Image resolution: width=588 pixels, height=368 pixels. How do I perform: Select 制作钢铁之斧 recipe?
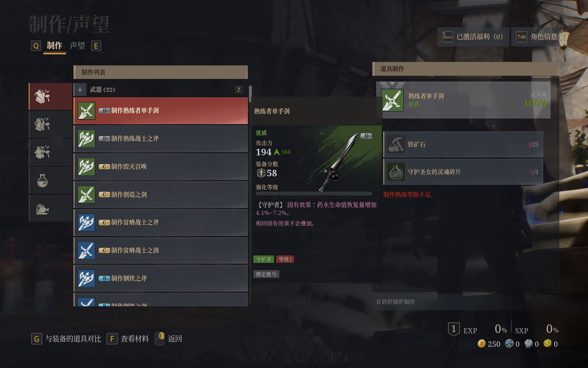click(161, 278)
